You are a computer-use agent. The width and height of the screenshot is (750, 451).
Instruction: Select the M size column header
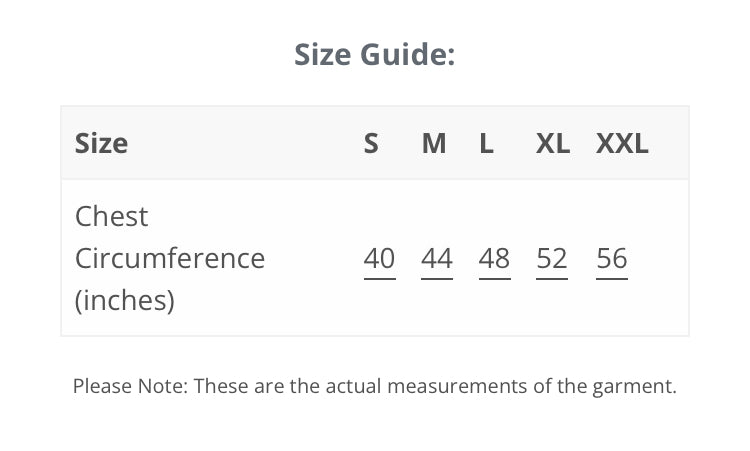click(x=434, y=143)
